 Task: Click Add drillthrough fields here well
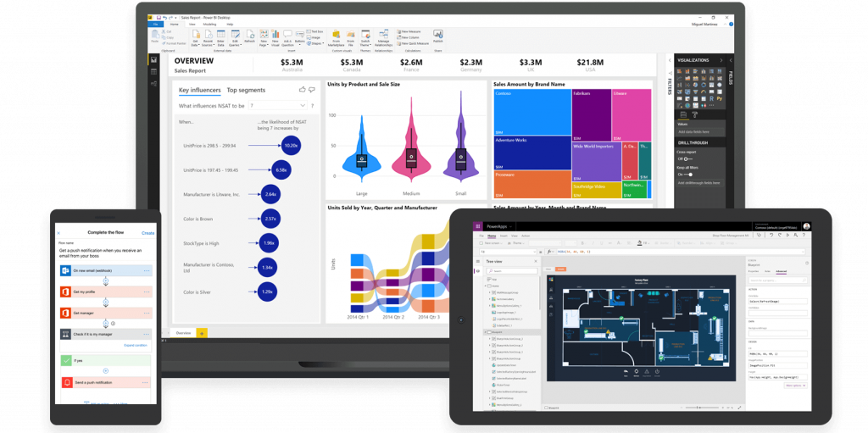coord(699,183)
